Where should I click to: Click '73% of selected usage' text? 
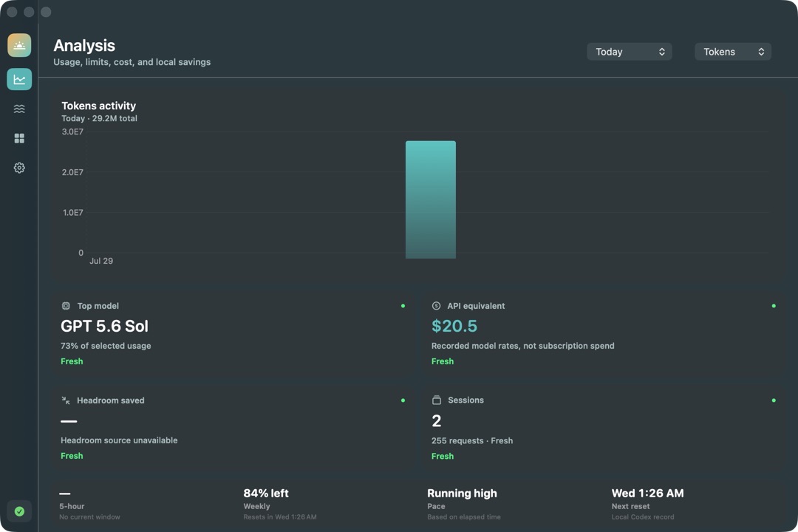[x=106, y=346]
